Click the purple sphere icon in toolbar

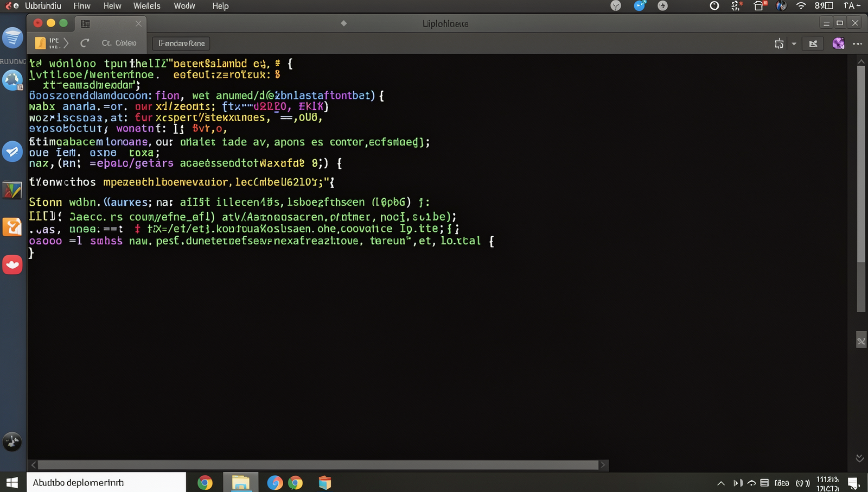(x=839, y=43)
